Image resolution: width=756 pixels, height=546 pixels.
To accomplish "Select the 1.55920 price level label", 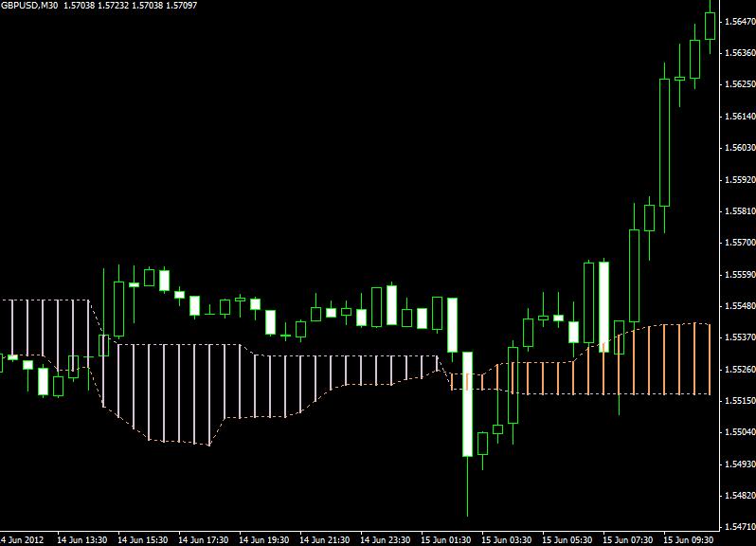I will coord(740,180).
